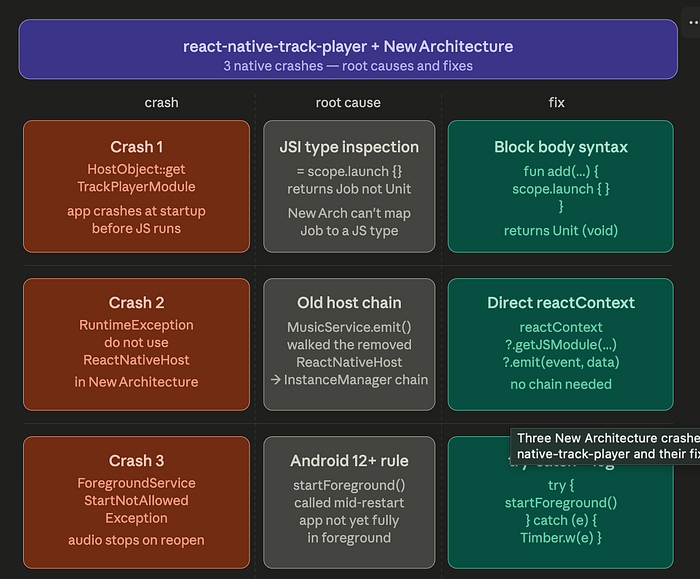Select 'returns Job not Unit' text
Image resolution: width=700 pixels, height=579 pixels.
click(x=349, y=189)
